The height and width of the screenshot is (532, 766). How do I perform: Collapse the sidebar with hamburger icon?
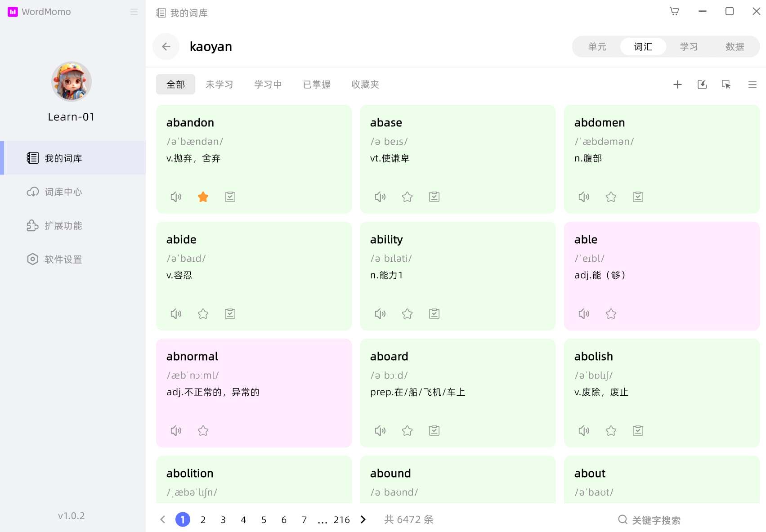click(x=134, y=12)
